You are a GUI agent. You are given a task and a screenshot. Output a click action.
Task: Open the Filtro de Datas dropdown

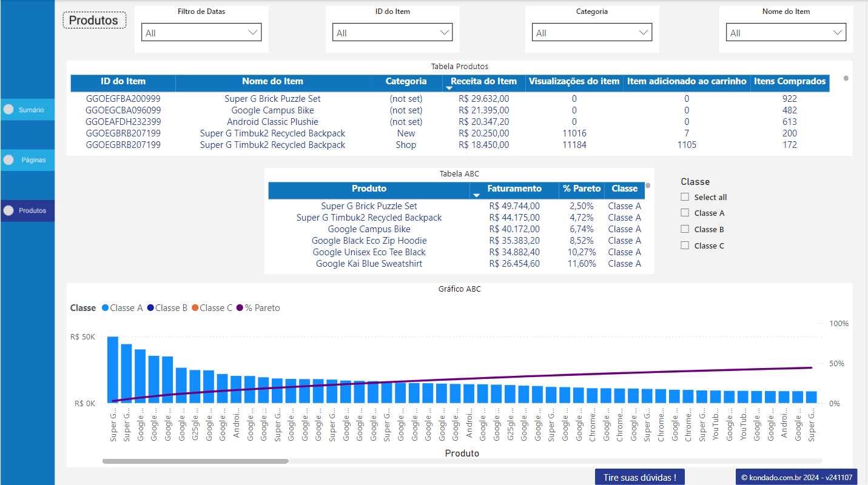tap(253, 32)
